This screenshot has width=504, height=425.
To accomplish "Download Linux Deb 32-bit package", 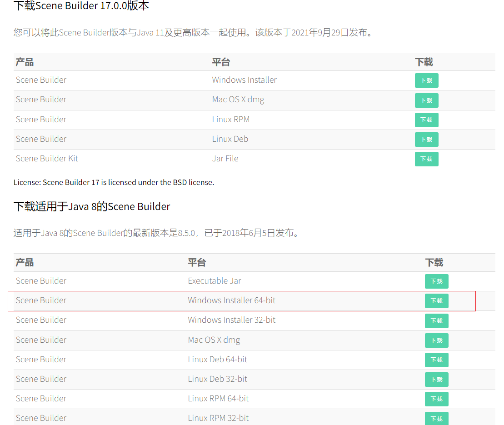I will tap(436, 380).
